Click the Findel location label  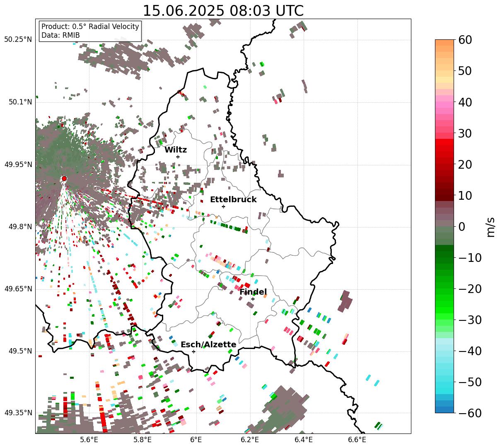click(253, 292)
